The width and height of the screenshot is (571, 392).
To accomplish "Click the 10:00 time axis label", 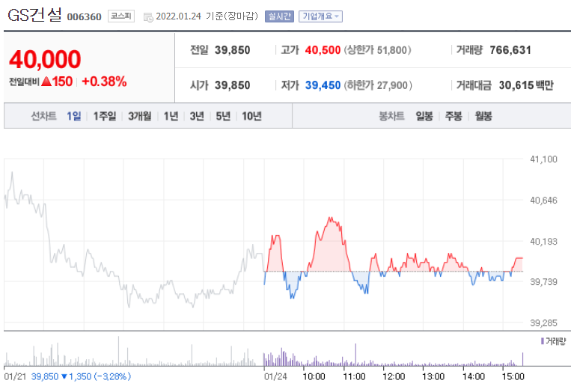I will 314,376.
